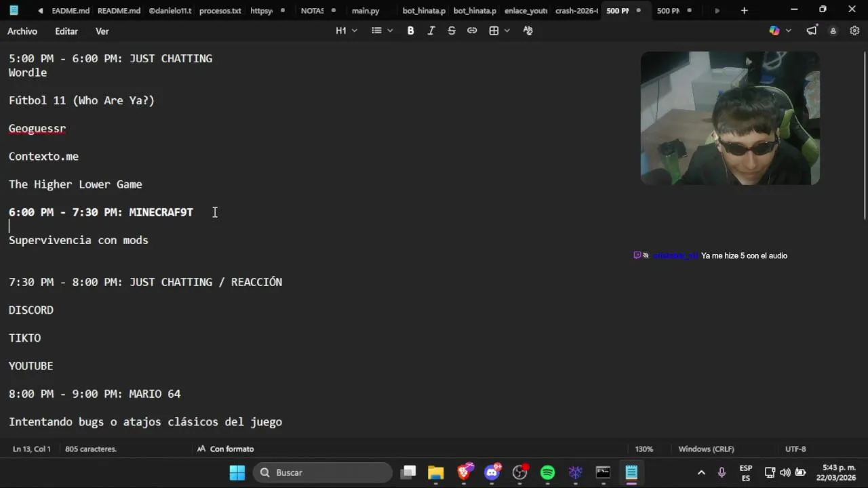Click the Supervivencia con mods line
Viewport: 868px width, 488px height.
(79, 240)
